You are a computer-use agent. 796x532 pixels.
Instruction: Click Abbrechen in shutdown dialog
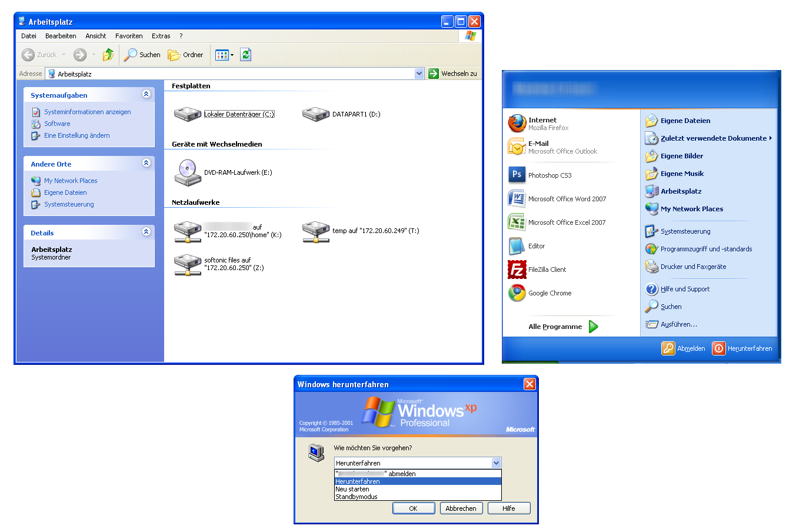461,508
